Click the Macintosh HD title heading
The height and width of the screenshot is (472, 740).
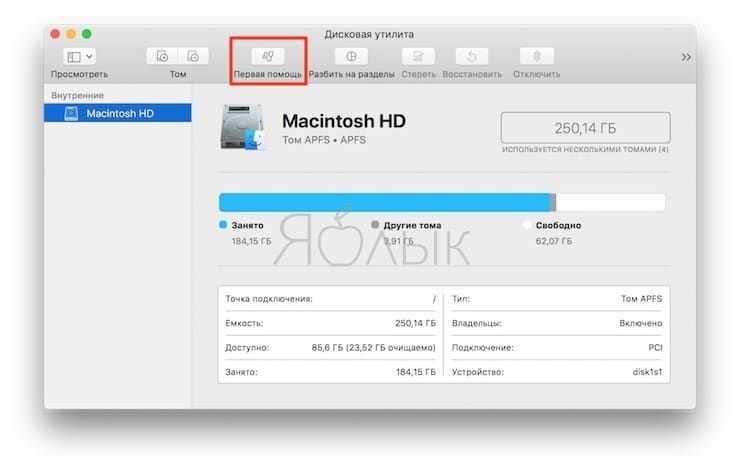click(x=344, y=121)
